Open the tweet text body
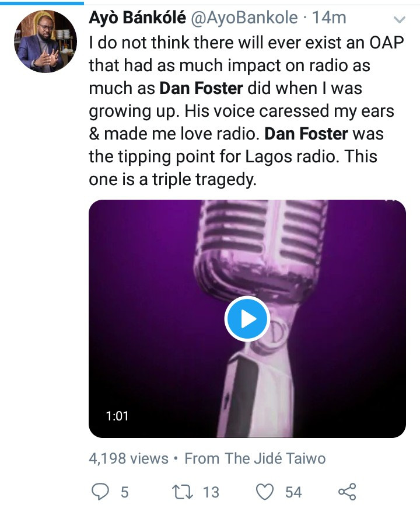Viewport: 420px width, 508px height. (x=246, y=110)
